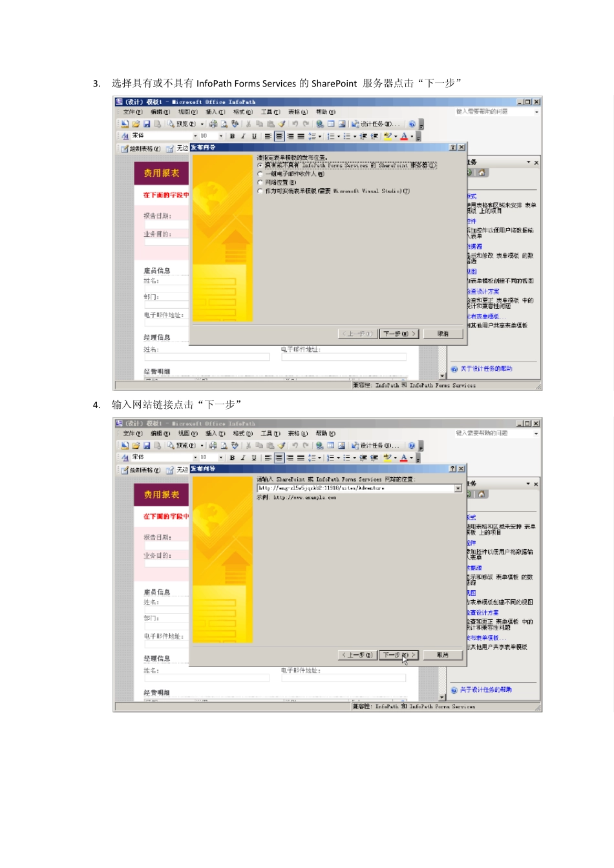This screenshot has height=868, width=614.
Task: Click help question search box in lower screenshot
Action: pos(494,433)
